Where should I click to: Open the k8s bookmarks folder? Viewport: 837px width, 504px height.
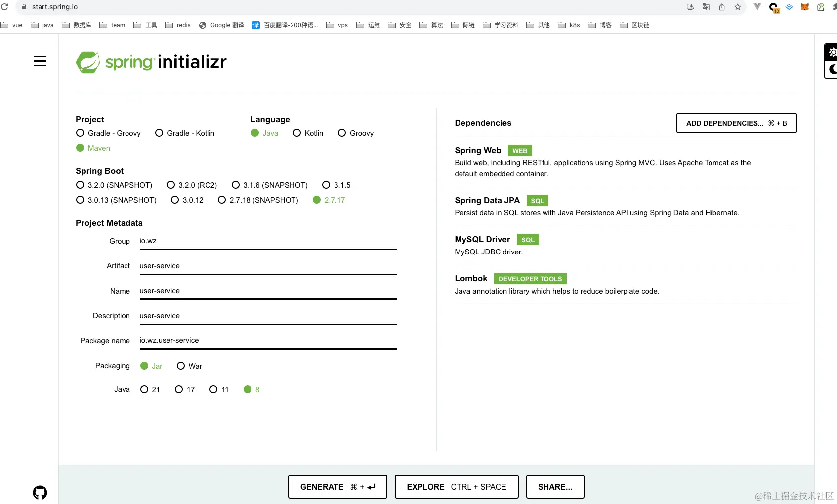pyautogui.click(x=569, y=25)
